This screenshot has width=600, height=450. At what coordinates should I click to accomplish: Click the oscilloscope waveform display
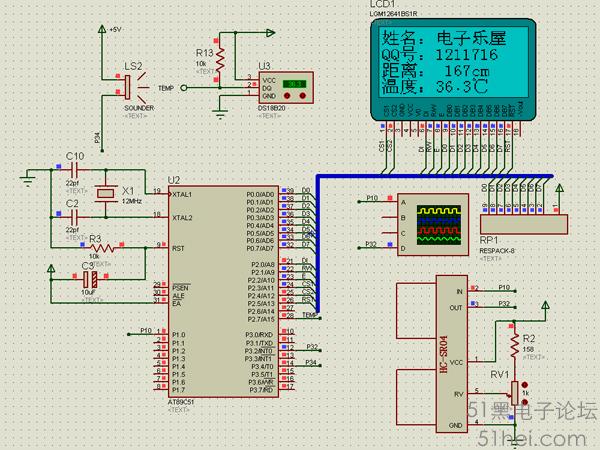[x=439, y=225]
